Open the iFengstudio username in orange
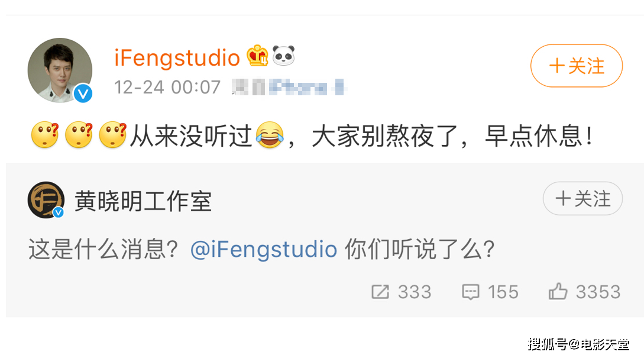Screen dimensions: 644x358 [x=177, y=58]
